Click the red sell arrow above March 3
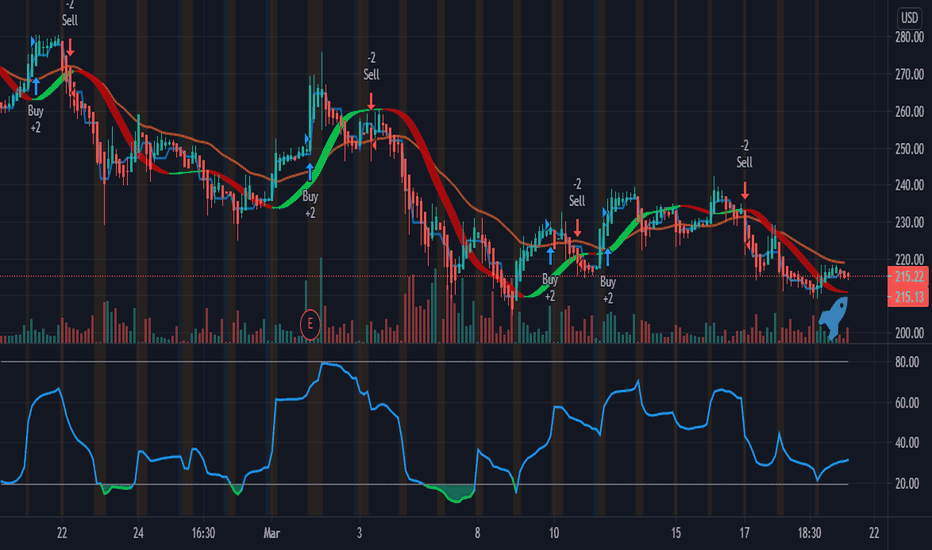Viewport: 932px width, 550px height. pyautogui.click(x=371, y=102)
